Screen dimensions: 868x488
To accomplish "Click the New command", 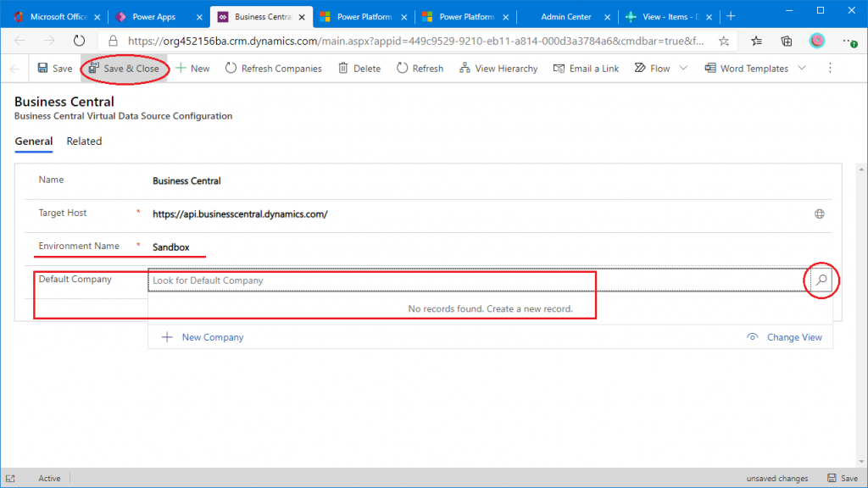I will click(192, 68).
